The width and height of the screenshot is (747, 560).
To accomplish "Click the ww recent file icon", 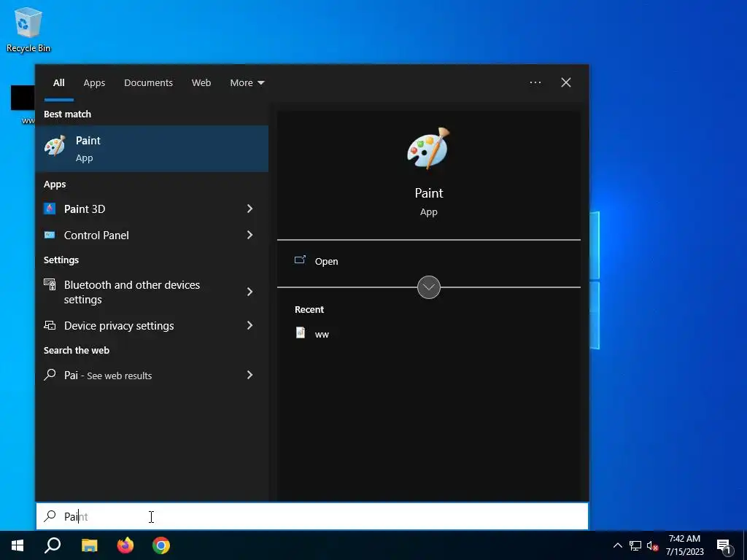I will (x=300, y=332).
